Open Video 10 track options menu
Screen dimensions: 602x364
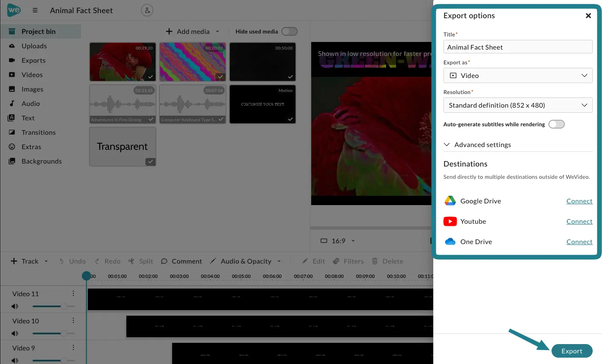tap(73, 320)
